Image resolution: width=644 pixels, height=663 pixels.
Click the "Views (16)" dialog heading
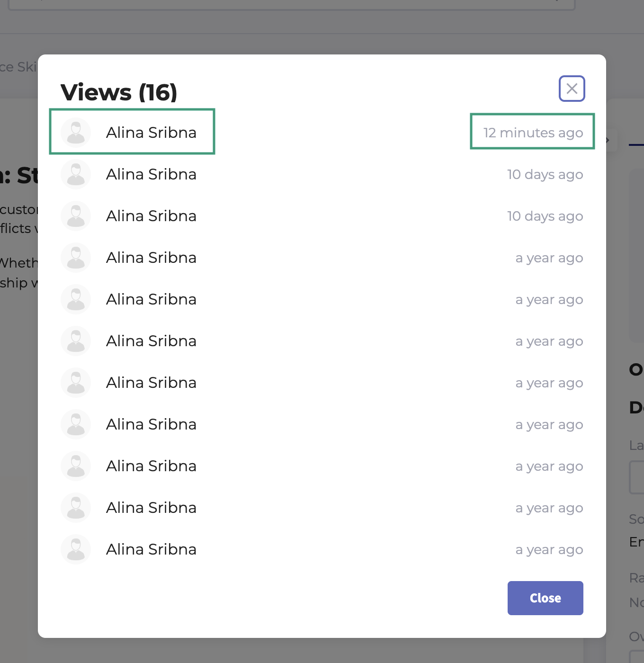[x=119, y=92]
